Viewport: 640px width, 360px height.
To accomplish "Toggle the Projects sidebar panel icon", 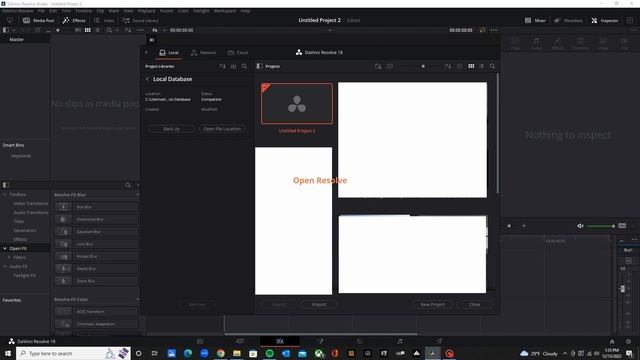I will [260, 66].
